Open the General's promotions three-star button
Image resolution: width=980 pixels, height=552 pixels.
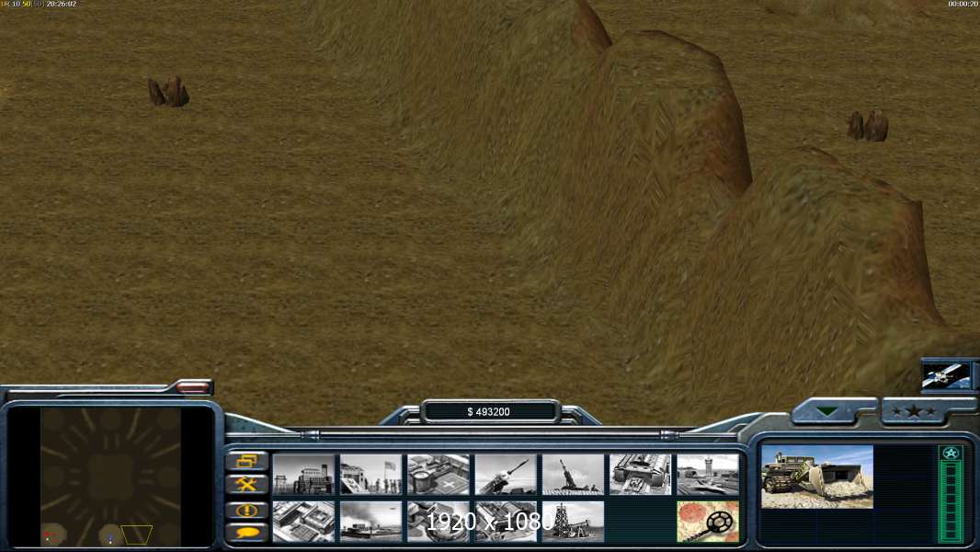tap(913, 411)
